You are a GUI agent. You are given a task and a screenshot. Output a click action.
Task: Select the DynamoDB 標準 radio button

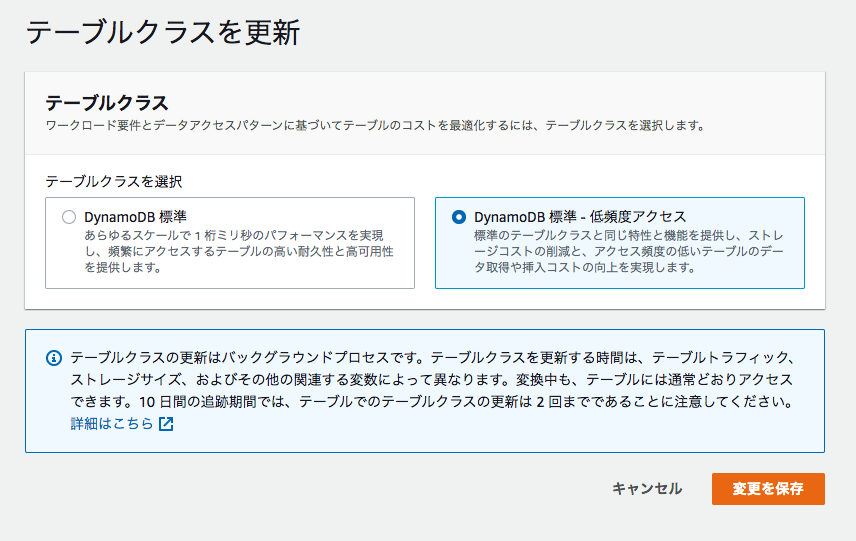[x=69, y=217]
